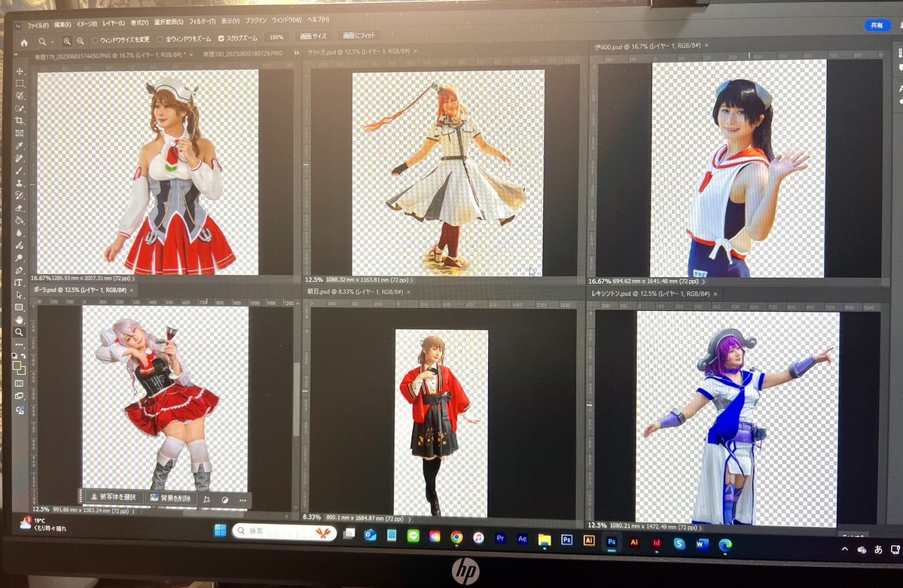The image size is (903, 588).
Task: Open LINE app from the taskbar
Action: pyautogui.click(x=413, y=537)
